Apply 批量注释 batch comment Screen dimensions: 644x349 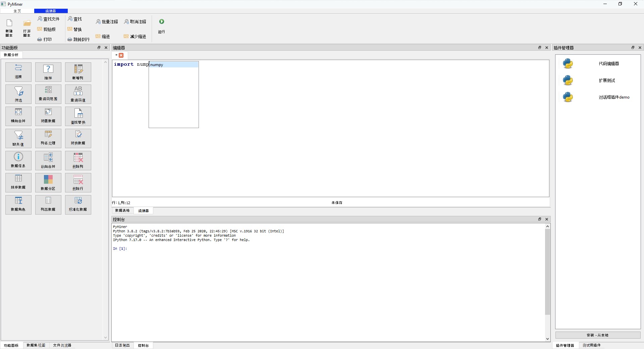pos(107,21)
